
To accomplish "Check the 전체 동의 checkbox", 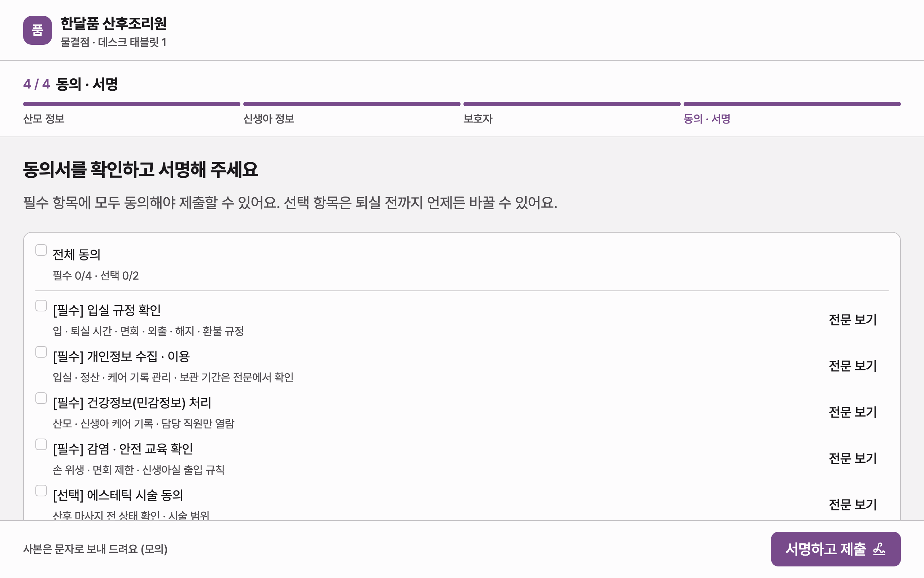I will pyautogui.click(x=41, y=250).
